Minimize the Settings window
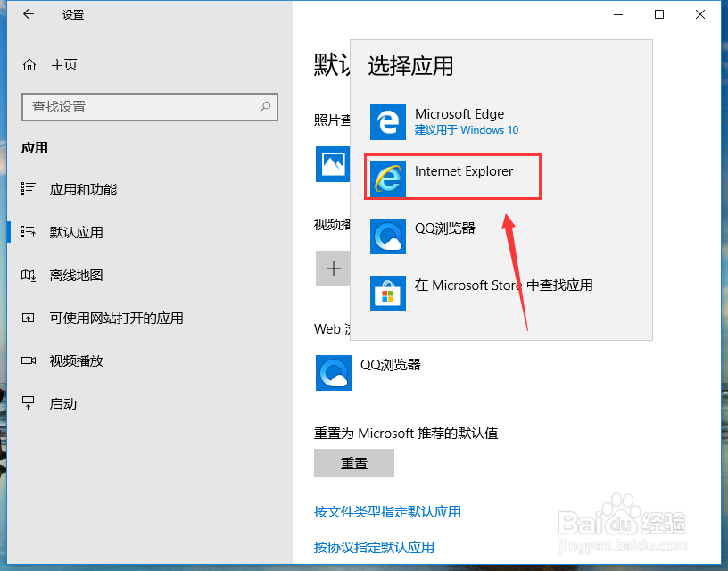This screenshot has height=571, width=728. coord(618,14)
